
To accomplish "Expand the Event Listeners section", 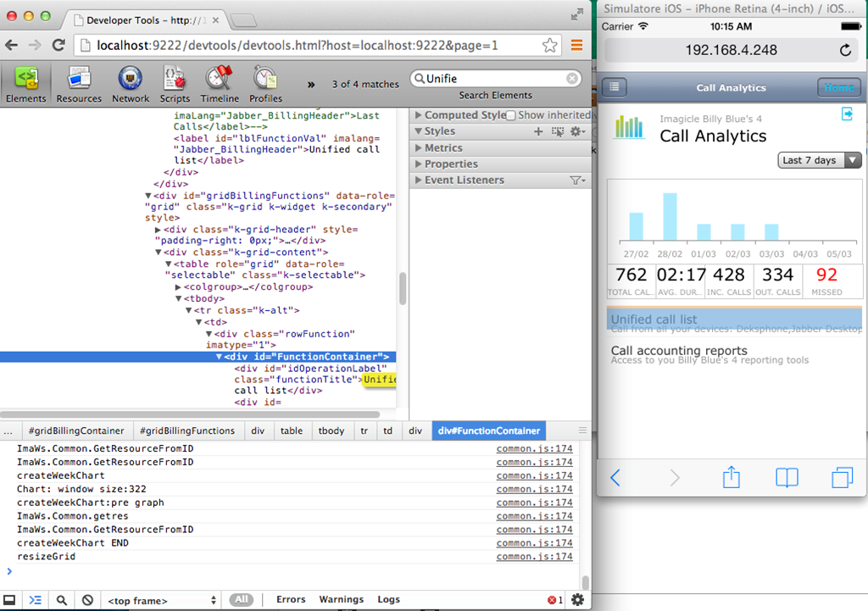I will (464, 180).
